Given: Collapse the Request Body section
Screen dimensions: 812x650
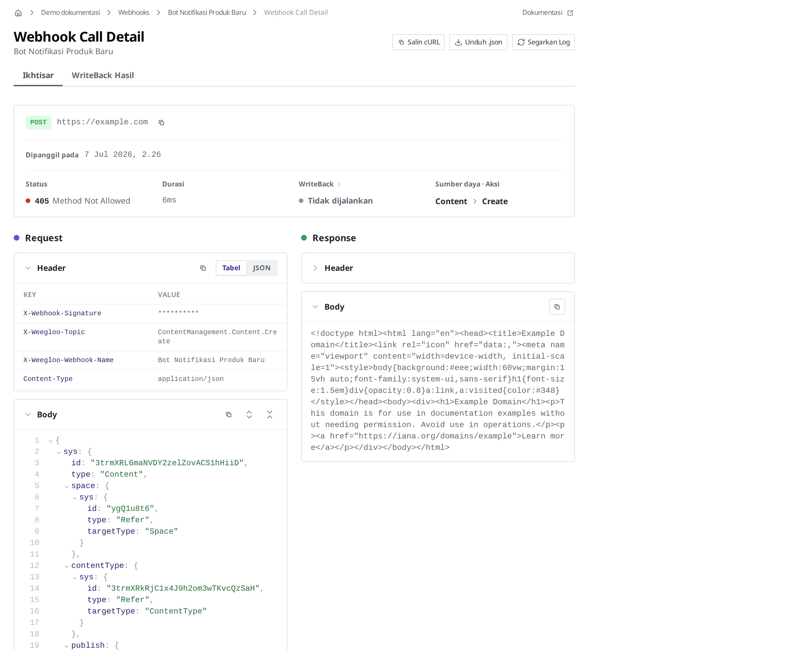Looking at the screenshot, I should pyautogui.click(x=28, y=415).
